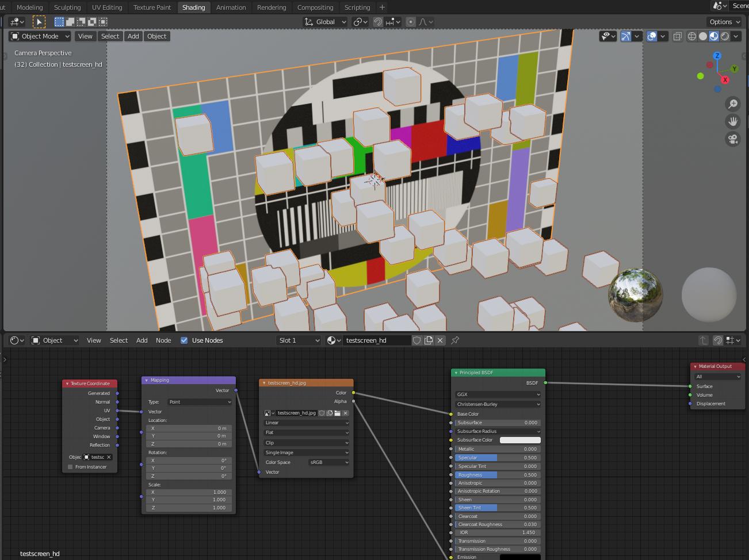Enable the Use Nodes checkbox
Image resolution: width=749 pixels, height=560 pixels.
pos(184,340)
